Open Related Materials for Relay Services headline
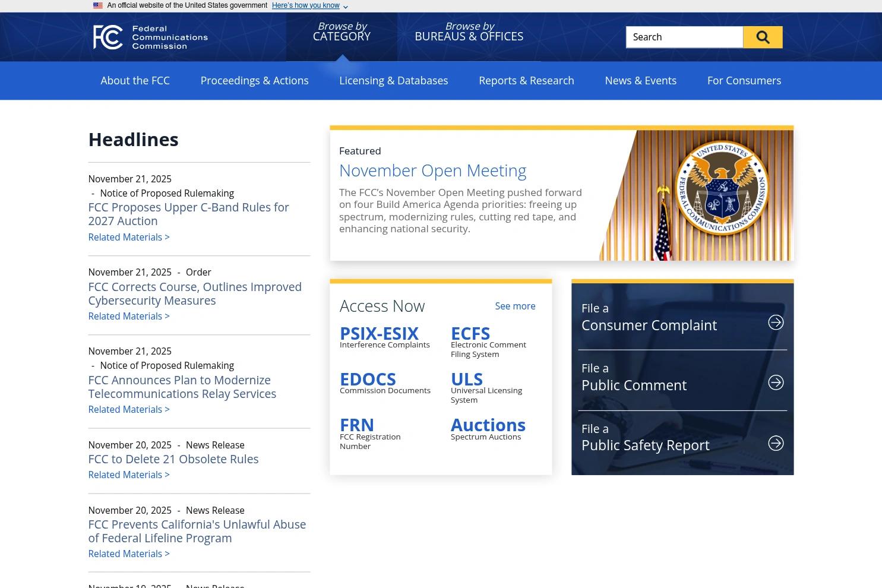882x588 pixels. point(129,409)
